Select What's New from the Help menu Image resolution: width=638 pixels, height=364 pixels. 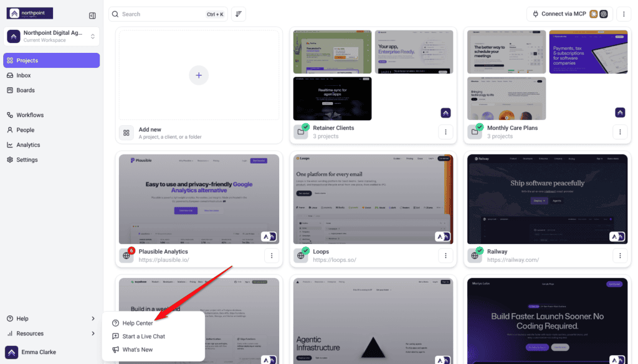pos(153,350)
